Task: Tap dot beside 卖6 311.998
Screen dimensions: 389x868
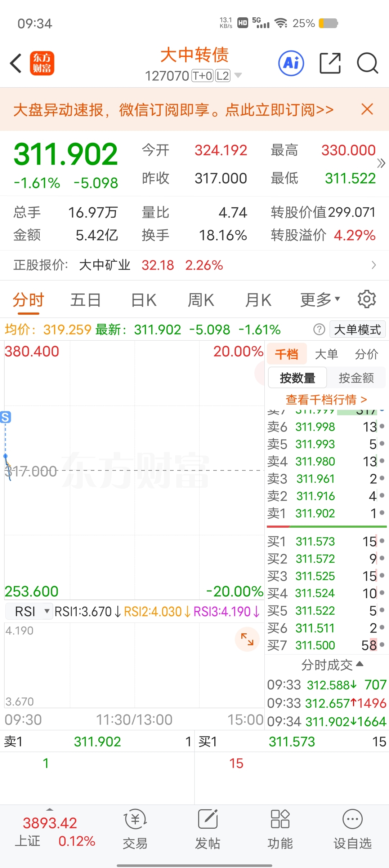Action: [x=382, y=426]
